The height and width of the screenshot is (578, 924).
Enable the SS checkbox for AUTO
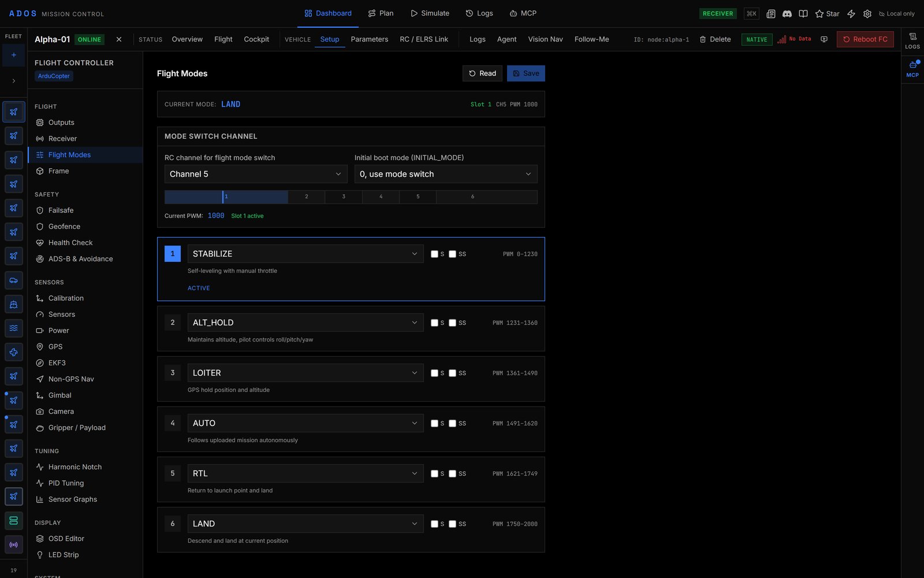click(452, 423)
